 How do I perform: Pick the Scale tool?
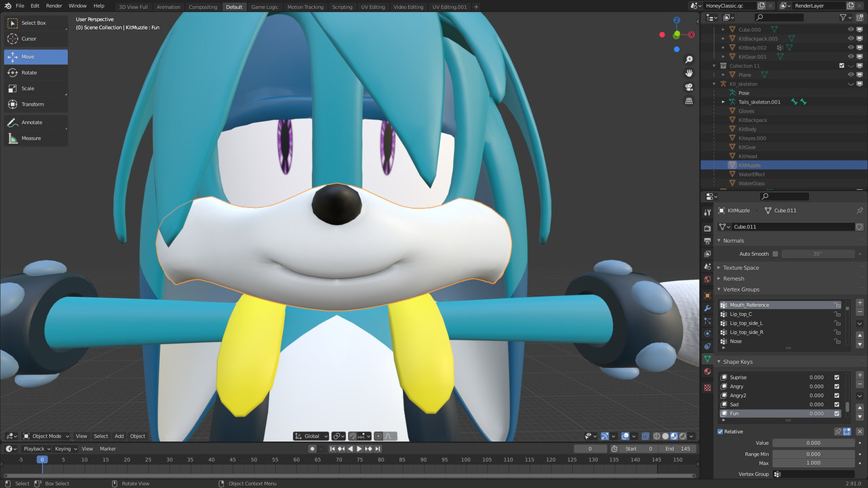35,88
